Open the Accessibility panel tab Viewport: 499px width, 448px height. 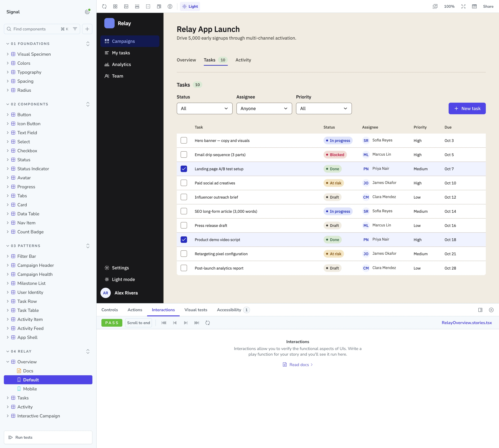coord(233,310)
